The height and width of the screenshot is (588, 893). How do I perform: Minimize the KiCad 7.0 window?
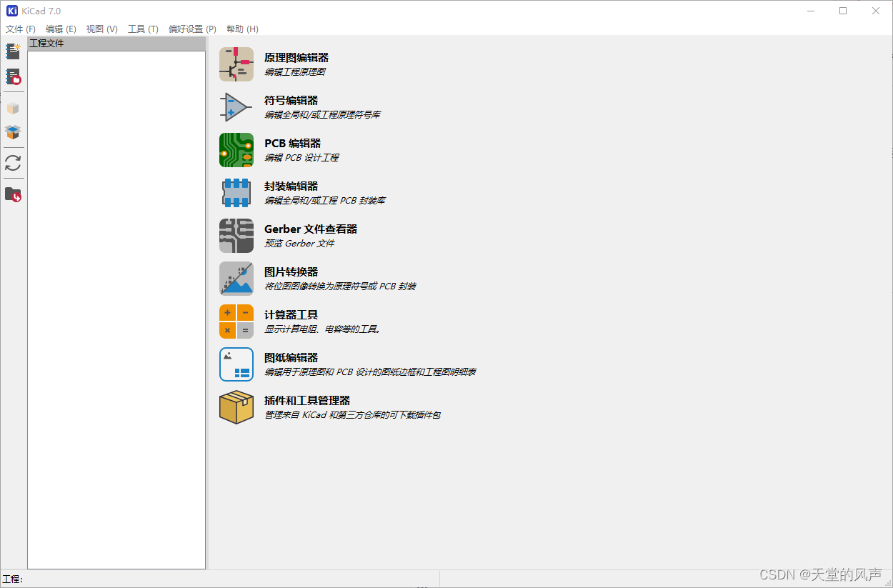811,11
